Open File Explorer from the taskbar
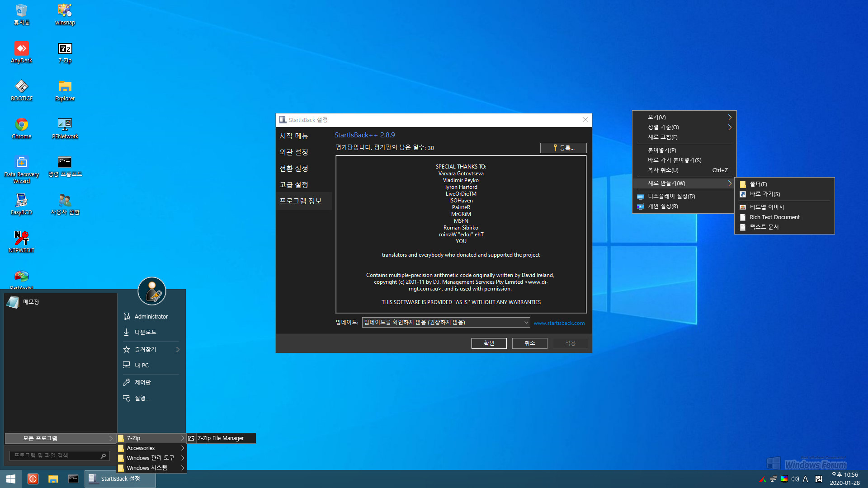 point(53,479)
